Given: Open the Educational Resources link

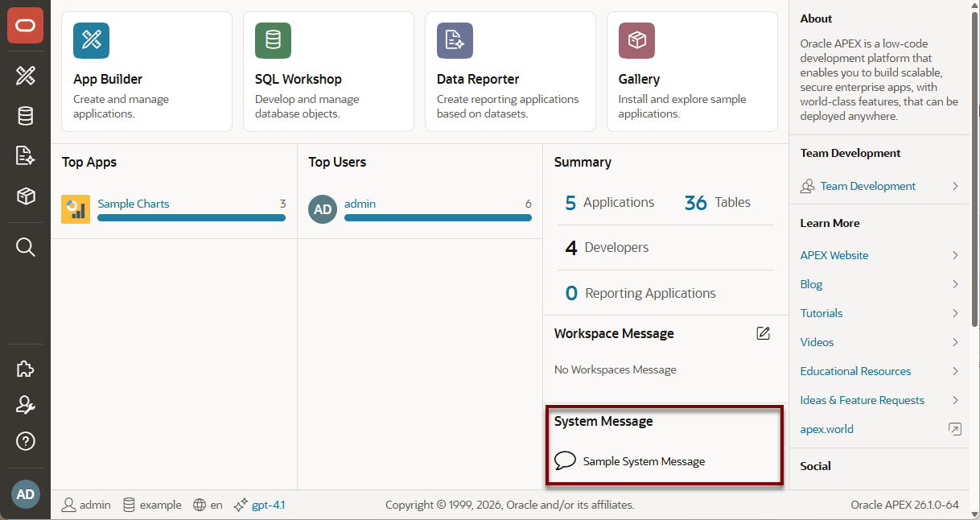Looking at the screenshot, I should tap(855, 371).
